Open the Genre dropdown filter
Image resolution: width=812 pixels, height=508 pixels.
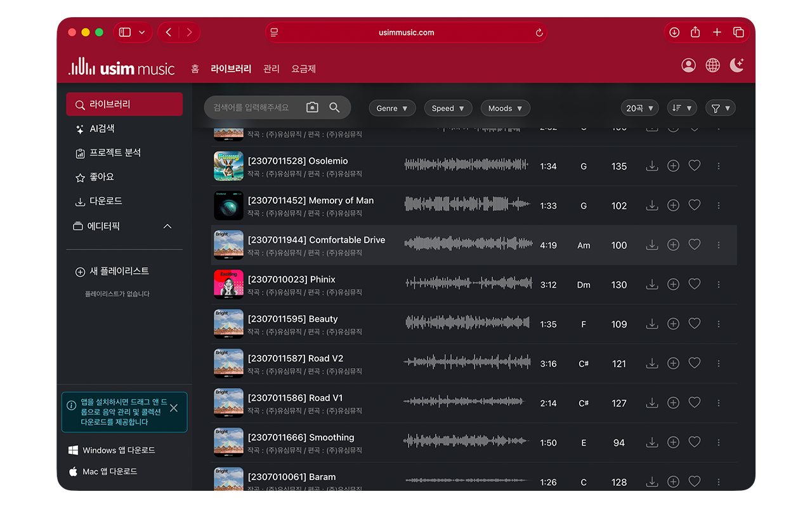pyautogui.click(x=392, y=109)
